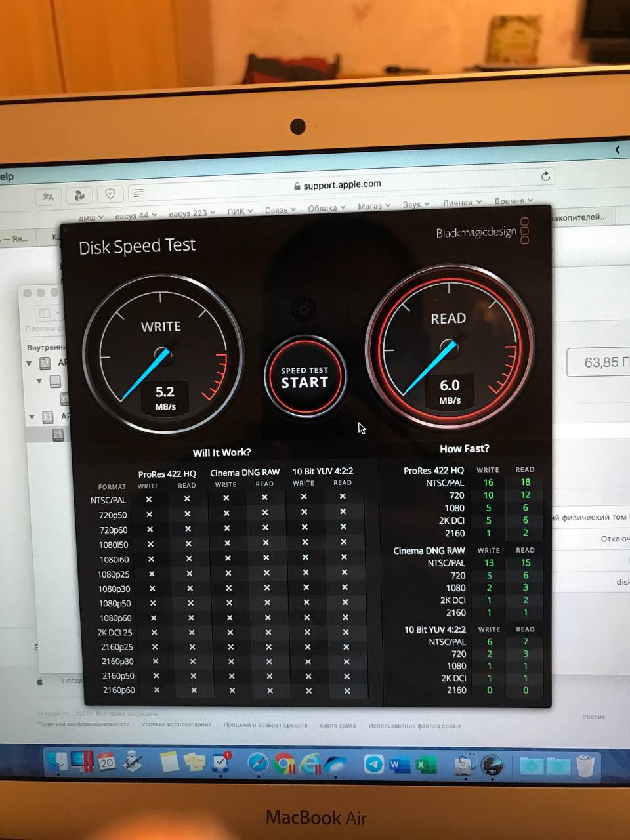
Task: Open the Safari privacy shield report
Action: (x=110, y=194)
